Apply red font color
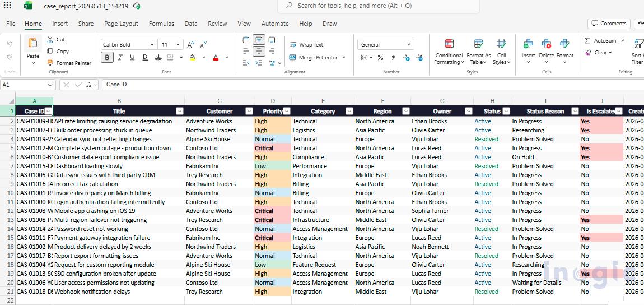644x305 pixels. 216,58
